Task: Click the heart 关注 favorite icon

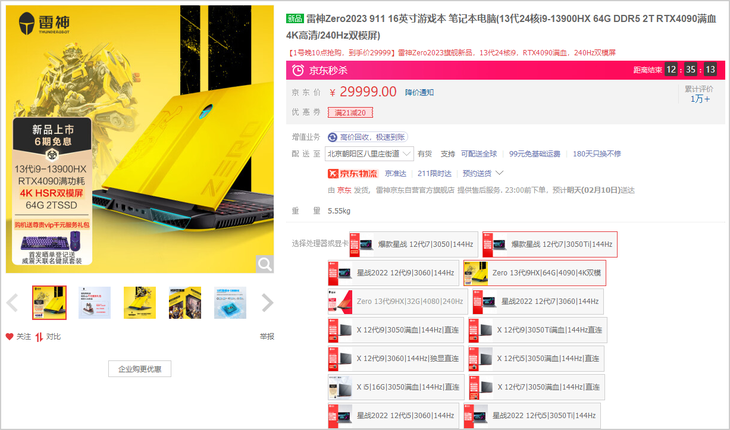Action: pyautogui.click(x=9, y=336)
